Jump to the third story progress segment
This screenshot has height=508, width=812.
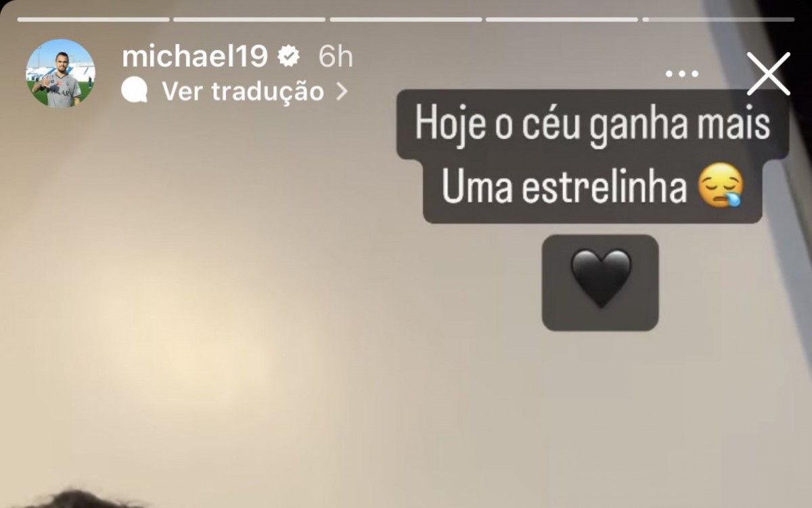click(x=406, y=19)
